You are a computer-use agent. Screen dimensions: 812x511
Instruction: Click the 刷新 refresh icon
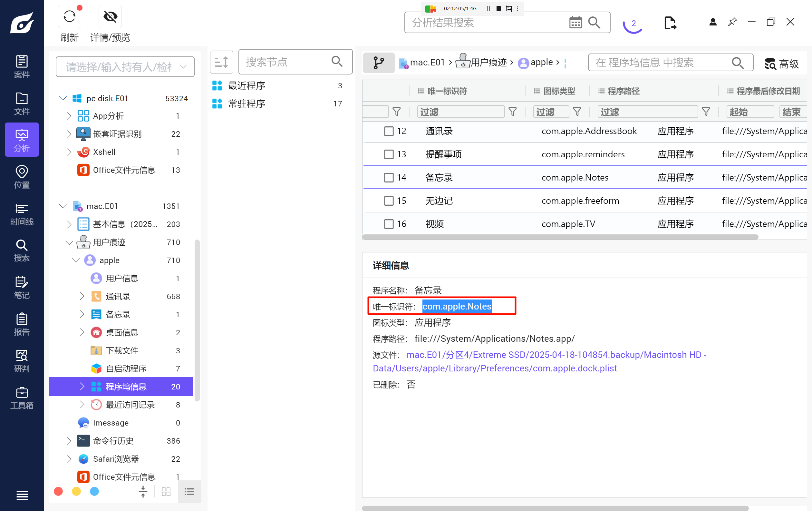point(70,16)
